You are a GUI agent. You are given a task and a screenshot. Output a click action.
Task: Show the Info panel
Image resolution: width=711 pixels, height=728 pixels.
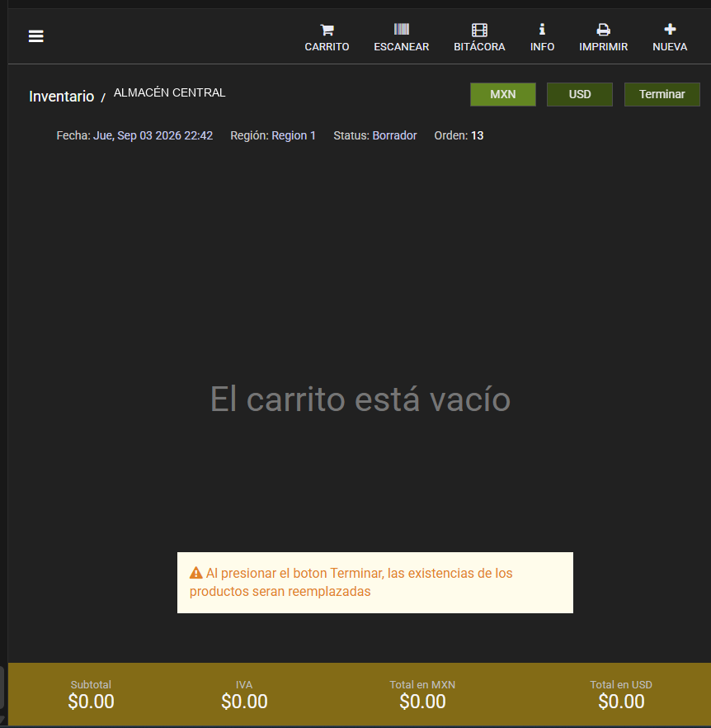click(542, 37)
